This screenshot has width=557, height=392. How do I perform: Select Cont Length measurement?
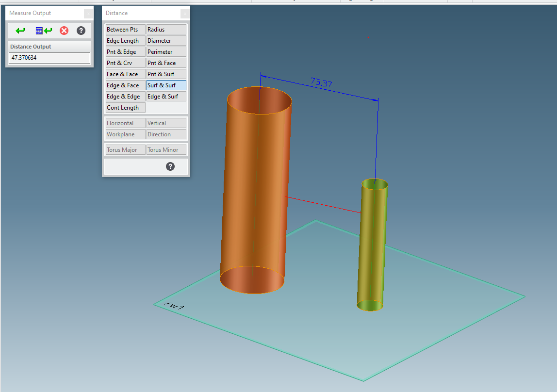(125, 107)
